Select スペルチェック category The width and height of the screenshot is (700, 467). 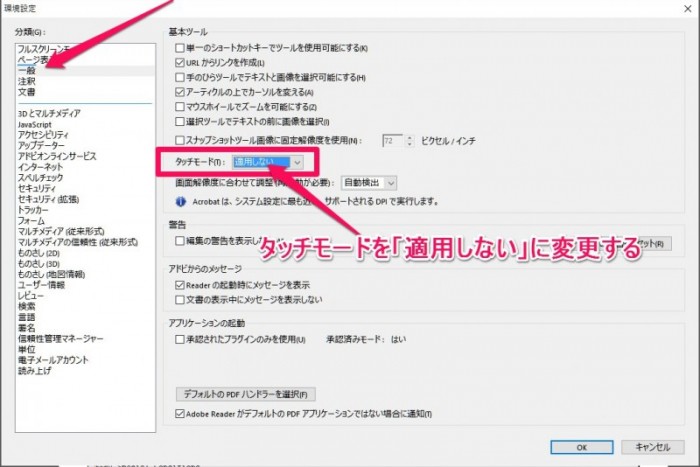coord(41,178)
